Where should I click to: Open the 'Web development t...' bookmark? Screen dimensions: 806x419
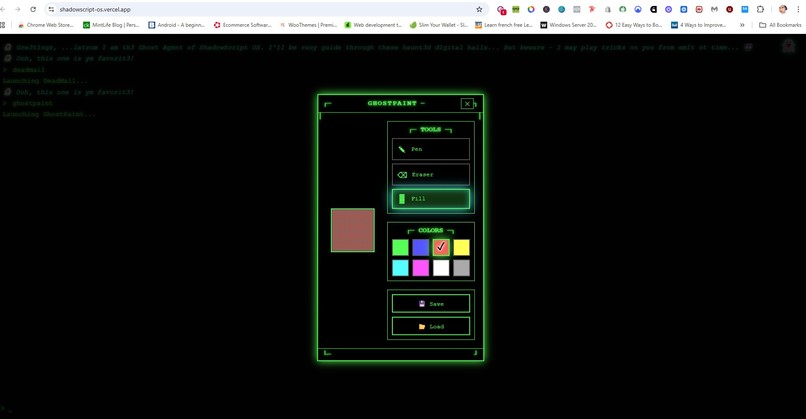[373, 25]
